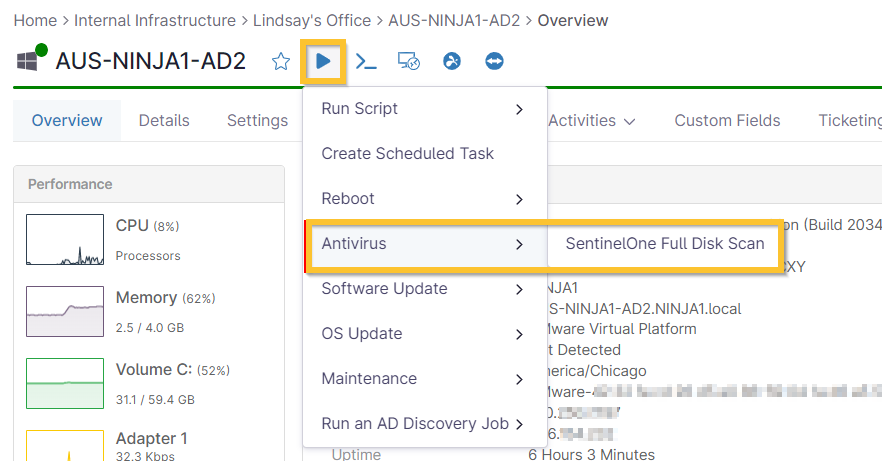Click the round blue icon after the monitor

(452, 62)
